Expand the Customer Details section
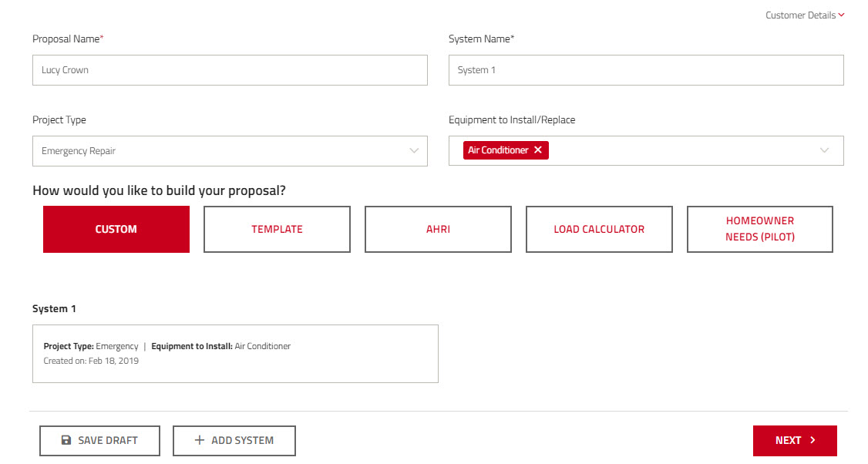This screenshot has width=868, height=464. point(841,15)
